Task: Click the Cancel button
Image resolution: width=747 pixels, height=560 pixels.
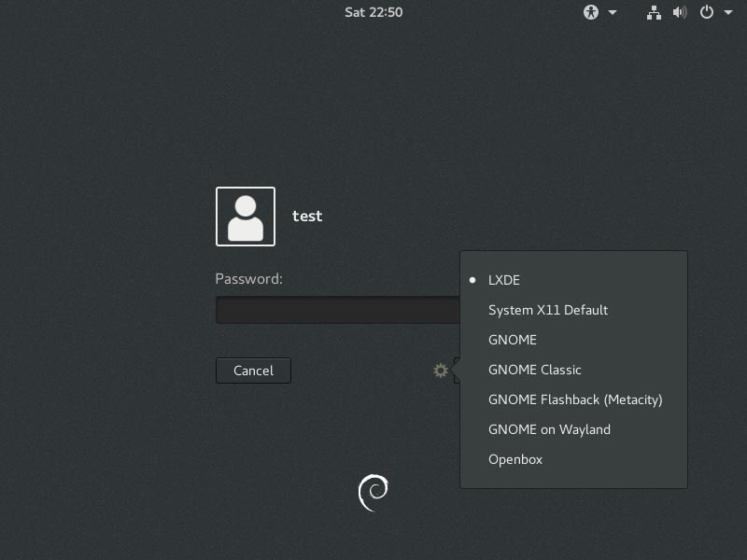Action: coord(253,371)
